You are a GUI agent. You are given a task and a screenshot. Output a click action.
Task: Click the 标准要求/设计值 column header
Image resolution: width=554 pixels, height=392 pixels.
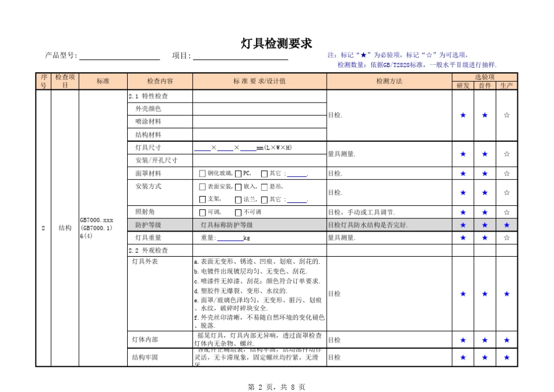(x=260, y=81)
